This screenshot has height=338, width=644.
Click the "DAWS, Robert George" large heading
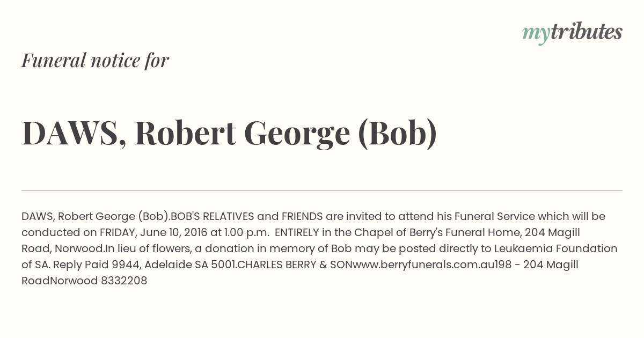pos(186,133)
